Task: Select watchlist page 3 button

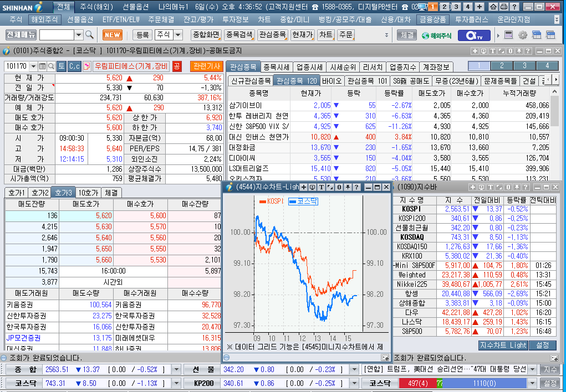Action: (524, 66)
